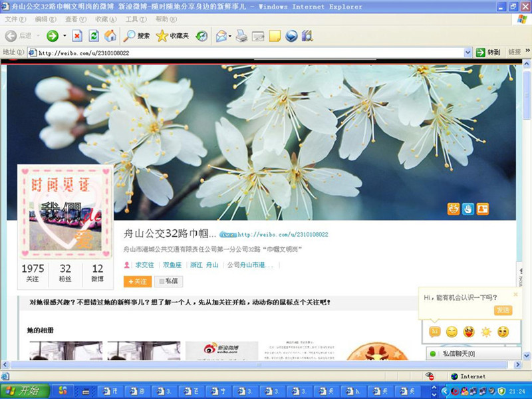Screen dimensions: 532x399
Task: Click the vertical scrollbar down arrow
Action: click(527, 356)
